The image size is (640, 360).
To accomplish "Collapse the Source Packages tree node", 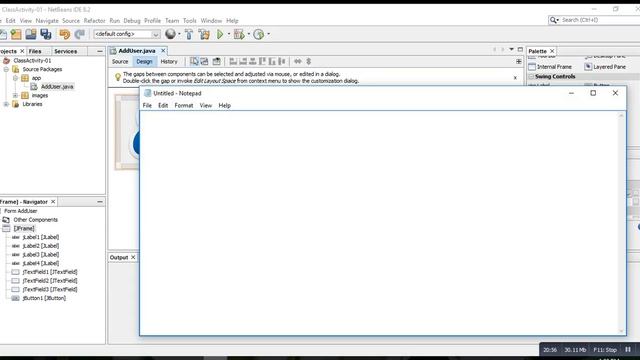I will [x=6, y=69].
